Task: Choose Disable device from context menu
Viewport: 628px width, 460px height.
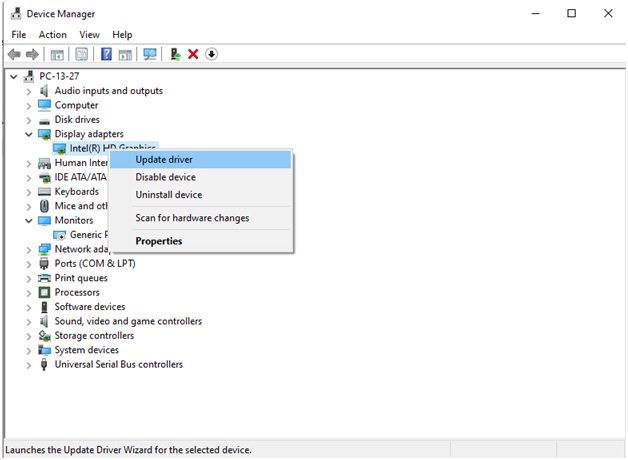Action: point(201,177)
